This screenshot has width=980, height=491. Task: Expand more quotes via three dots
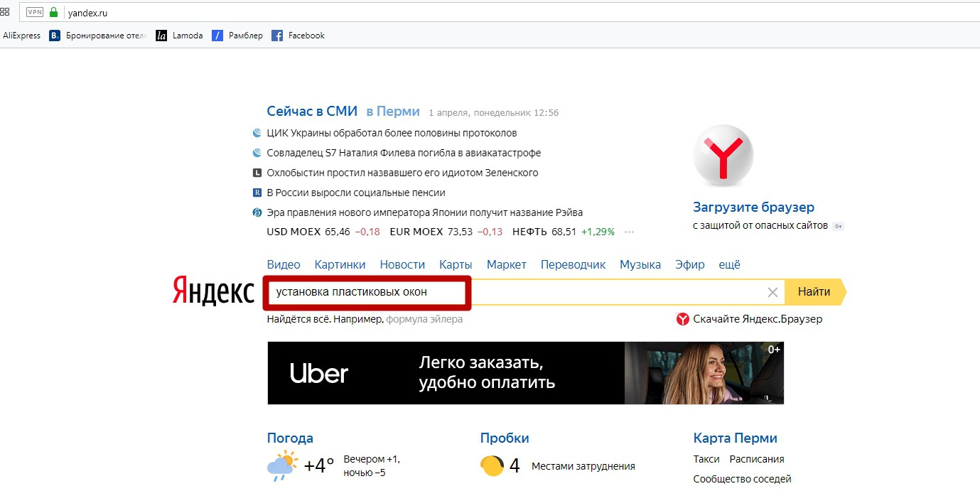[629, 232]
